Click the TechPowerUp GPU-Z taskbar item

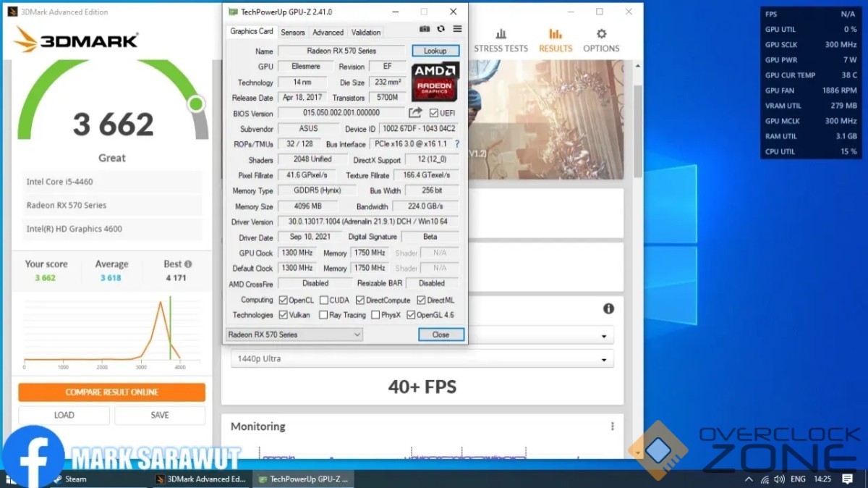pos(303,479)
